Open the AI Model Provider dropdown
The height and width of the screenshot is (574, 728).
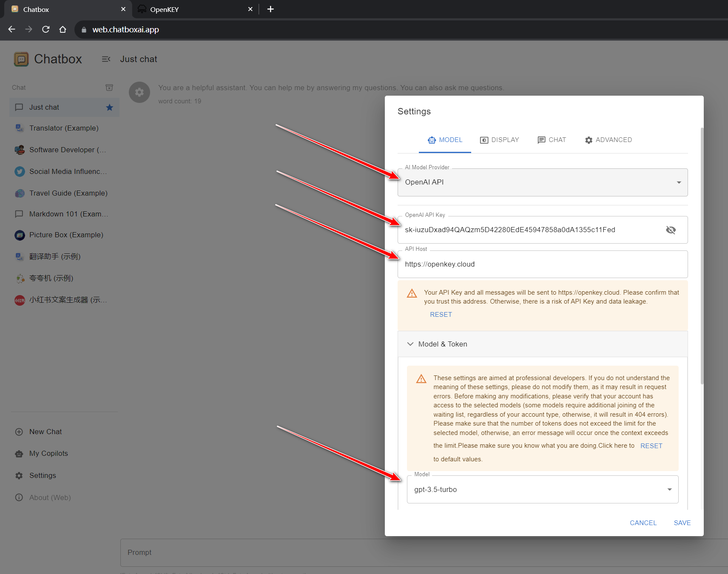(x=542, y=182)
